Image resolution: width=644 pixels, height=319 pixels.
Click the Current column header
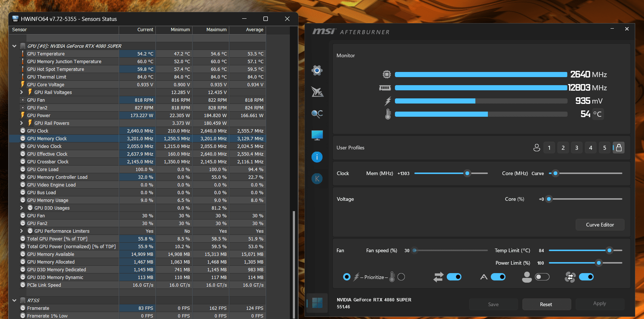click(x=137, y=30)
